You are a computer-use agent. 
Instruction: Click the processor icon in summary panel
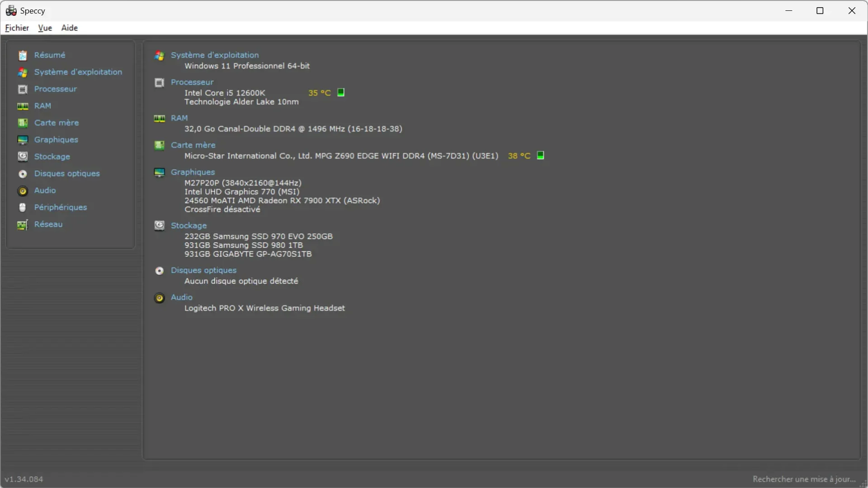159,83
